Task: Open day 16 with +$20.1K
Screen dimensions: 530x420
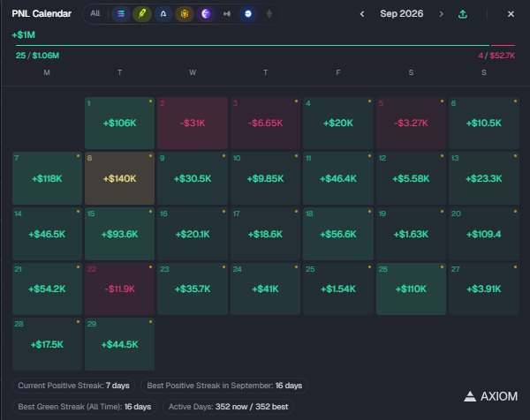Action: click(193, 234)
